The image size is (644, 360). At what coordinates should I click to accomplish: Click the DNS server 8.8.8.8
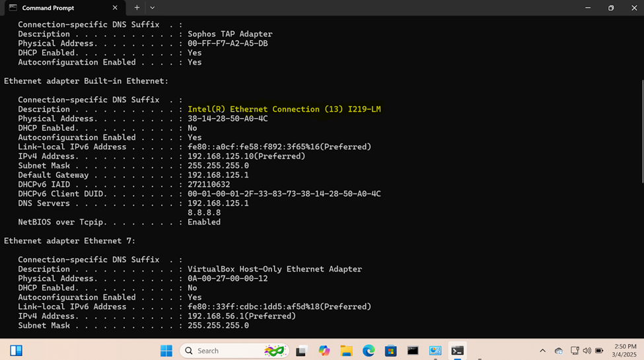pos(204,213)
